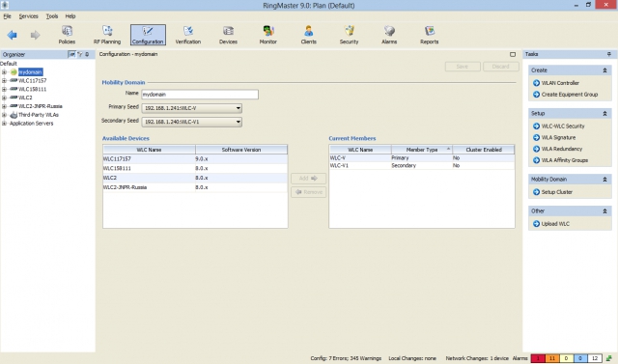The height and width of the screenshot is (364, 618).
Task: Expand the mydomain tree node
Action: click(x=4, y=72)
